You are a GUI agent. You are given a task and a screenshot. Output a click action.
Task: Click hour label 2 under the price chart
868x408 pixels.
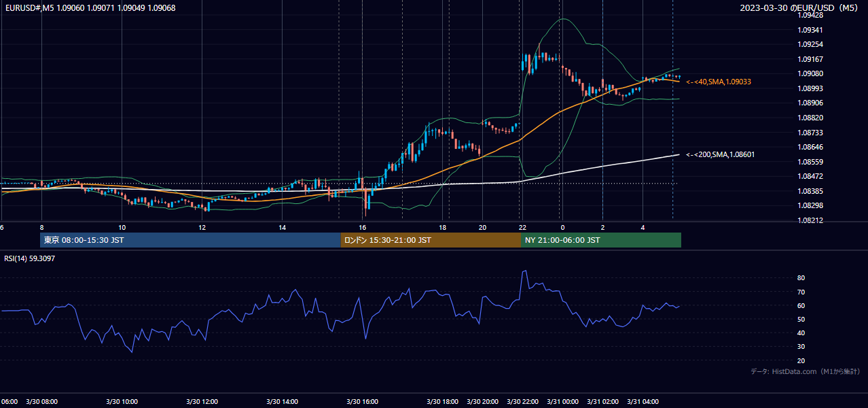602,227
